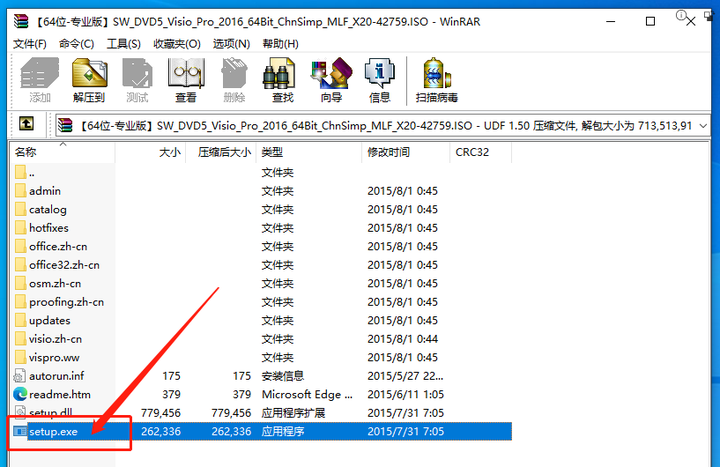This screenshot has width=720, height=467.
Task: Click the archive path address field
Action: (x=382, y=125)
